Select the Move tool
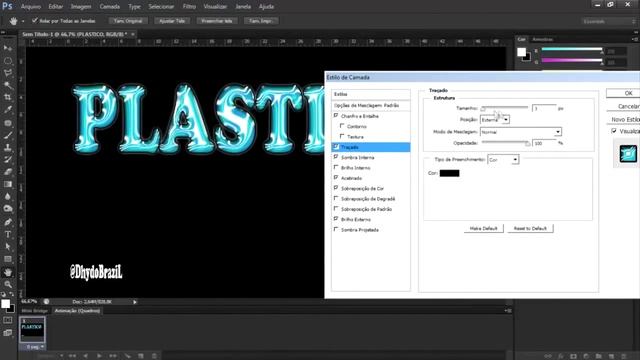 pos(8,48)
